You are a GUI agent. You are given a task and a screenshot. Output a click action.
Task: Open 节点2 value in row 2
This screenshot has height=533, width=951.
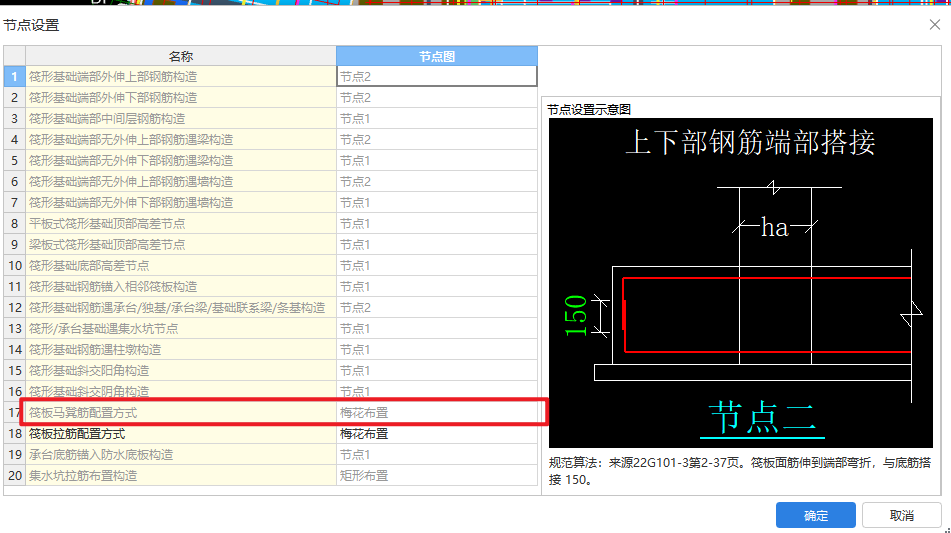[x=437, y=98]
